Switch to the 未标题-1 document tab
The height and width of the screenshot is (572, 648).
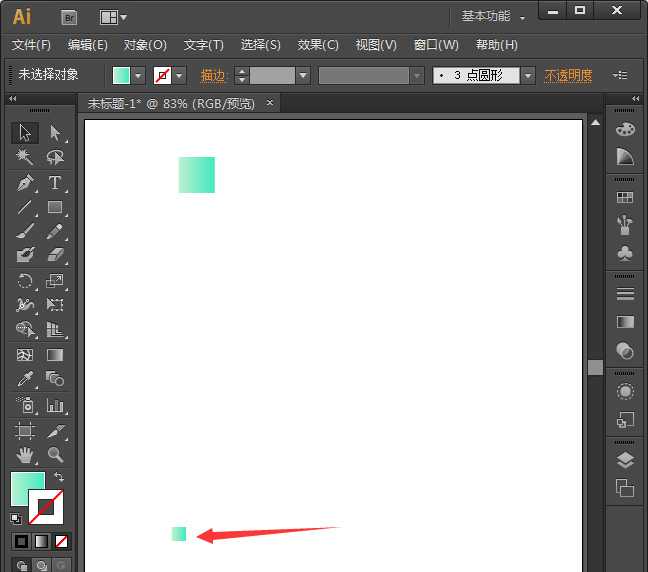point(170,103)
